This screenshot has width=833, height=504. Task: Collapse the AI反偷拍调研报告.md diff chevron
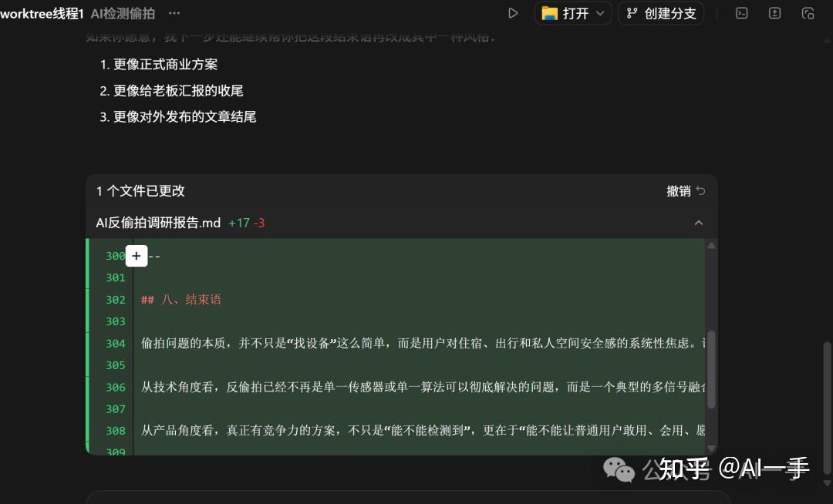(x=699, y=223)
